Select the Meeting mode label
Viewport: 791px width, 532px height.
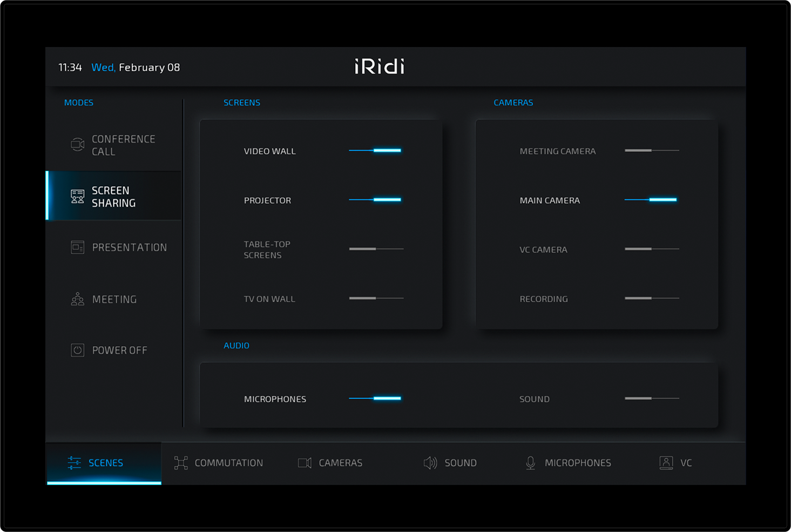(114, 299)
